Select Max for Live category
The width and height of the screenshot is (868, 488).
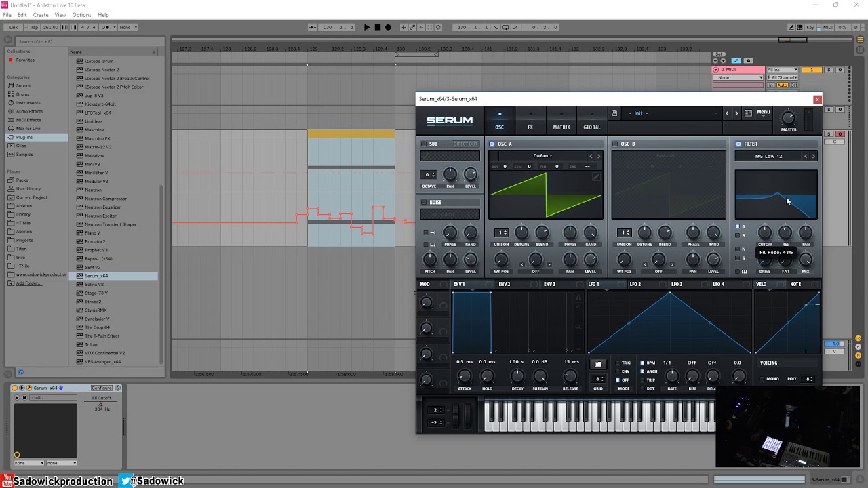pos(28,129)
